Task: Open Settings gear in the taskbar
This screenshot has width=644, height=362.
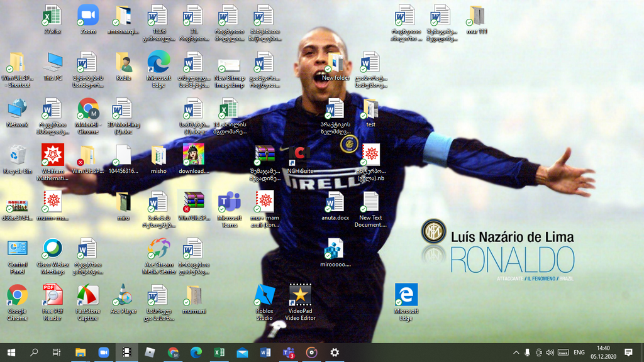Action: 335,353
